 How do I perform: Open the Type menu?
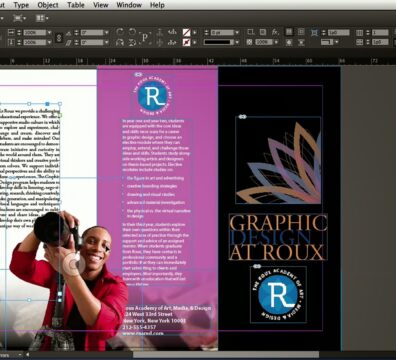[x=21, y=5]
